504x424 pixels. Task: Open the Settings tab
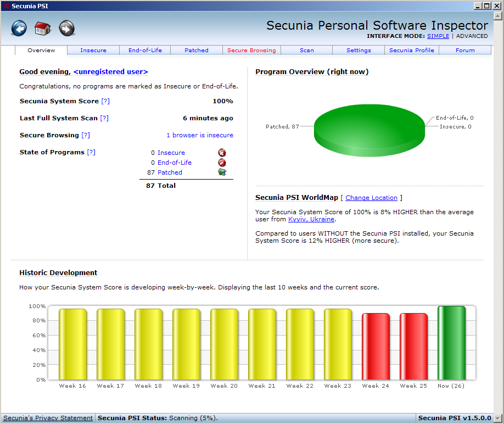(x=359, y=50)
